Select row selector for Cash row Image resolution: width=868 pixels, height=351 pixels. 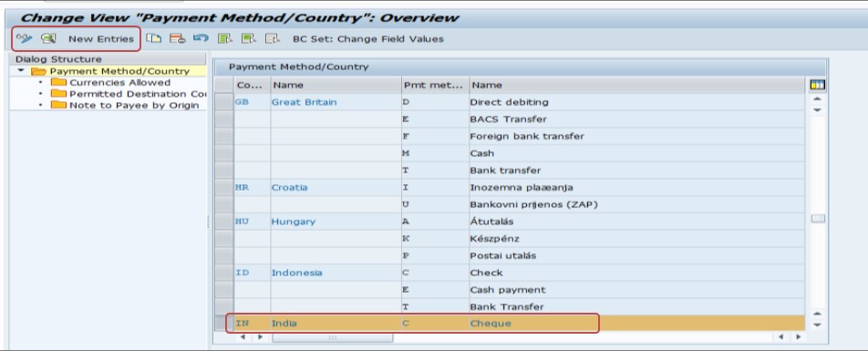[x=224, y=153]
